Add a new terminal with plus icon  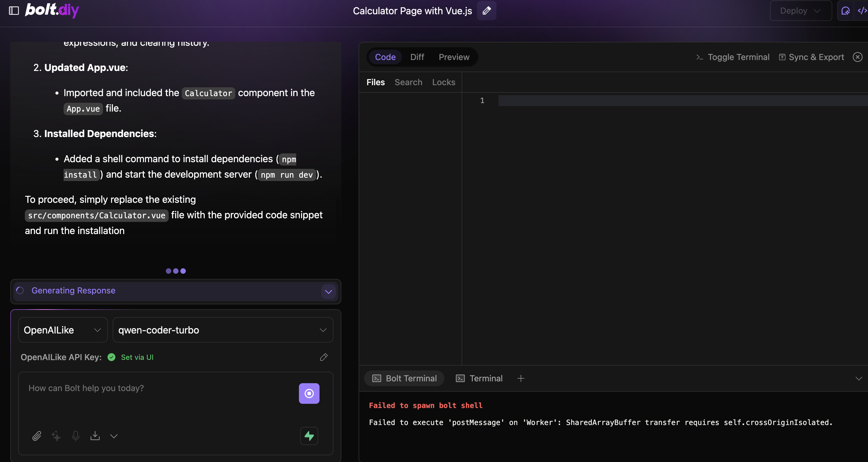coord(521,378)
